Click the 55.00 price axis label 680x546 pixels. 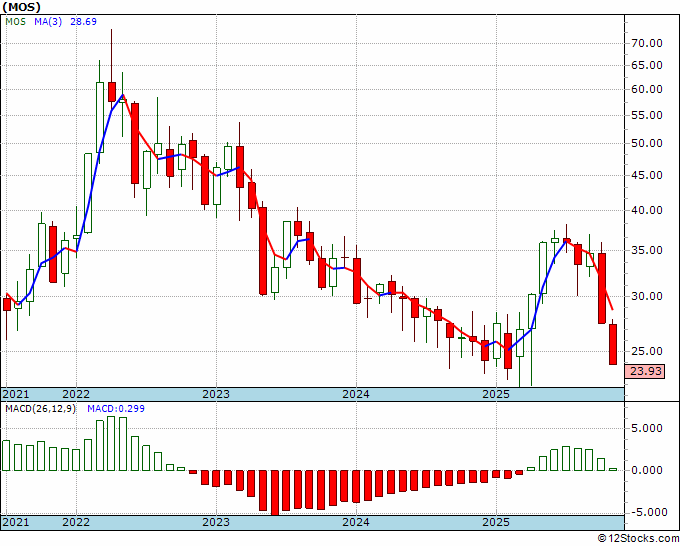tap(647, 115)
